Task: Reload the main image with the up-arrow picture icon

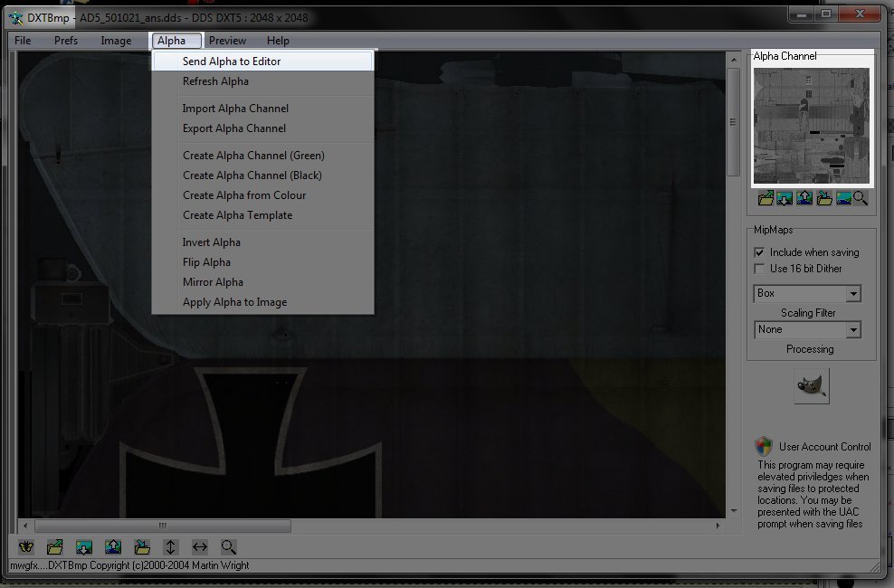Action: tap(113, 547)
